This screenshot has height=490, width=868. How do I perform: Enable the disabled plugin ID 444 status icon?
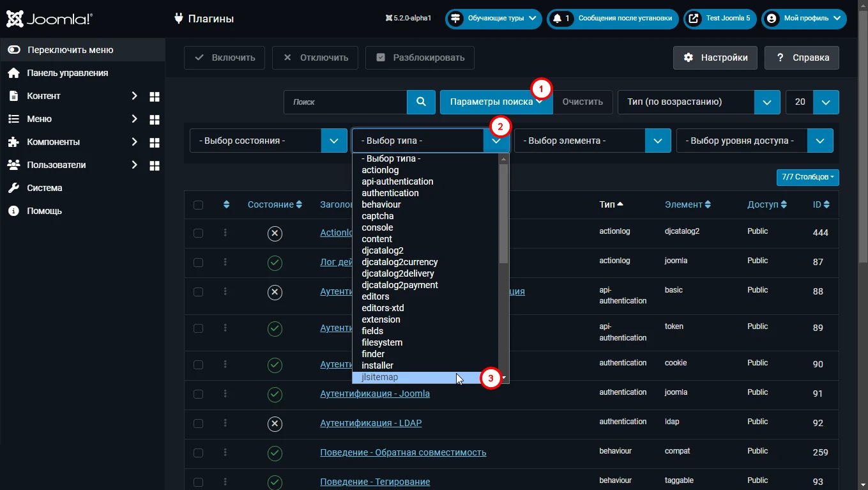pos(275,234)
